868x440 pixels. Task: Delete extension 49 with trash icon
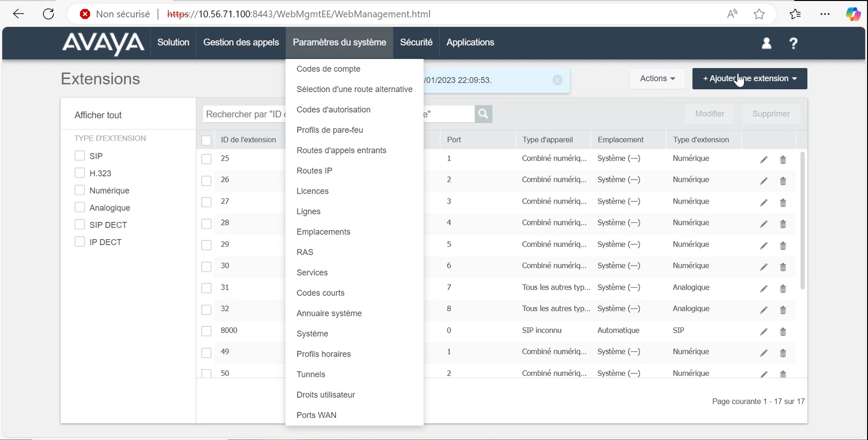point(783,353)
